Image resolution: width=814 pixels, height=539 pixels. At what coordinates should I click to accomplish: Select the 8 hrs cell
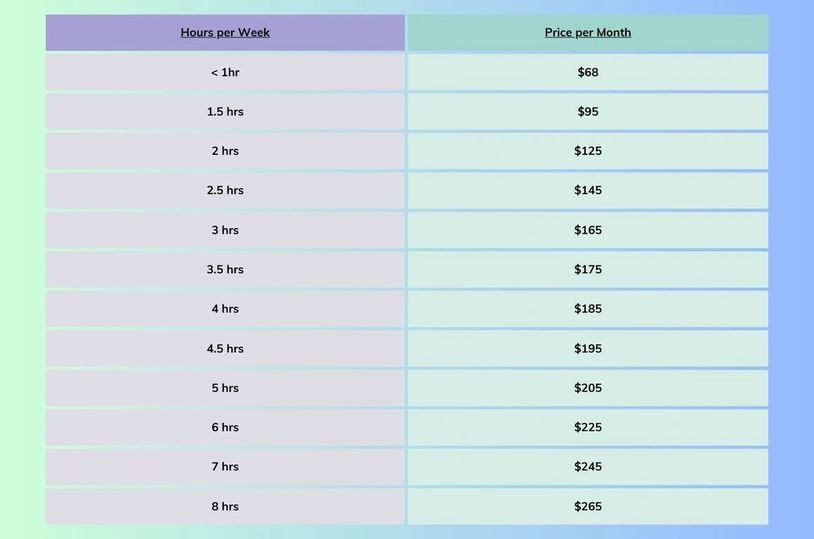point(225,506)
